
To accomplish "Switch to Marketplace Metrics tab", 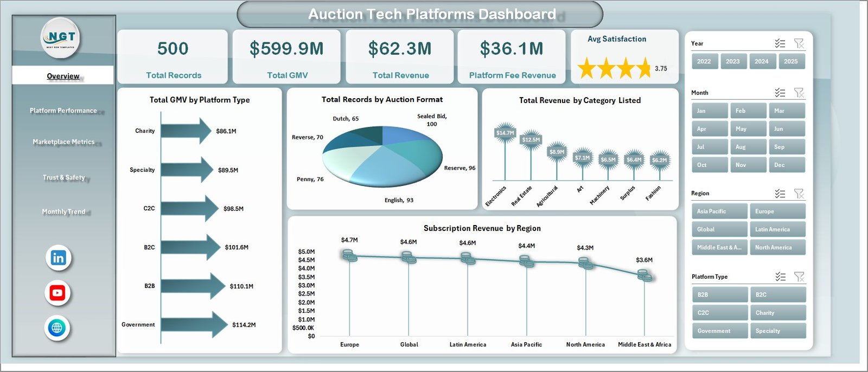I will tap(63, 142).
